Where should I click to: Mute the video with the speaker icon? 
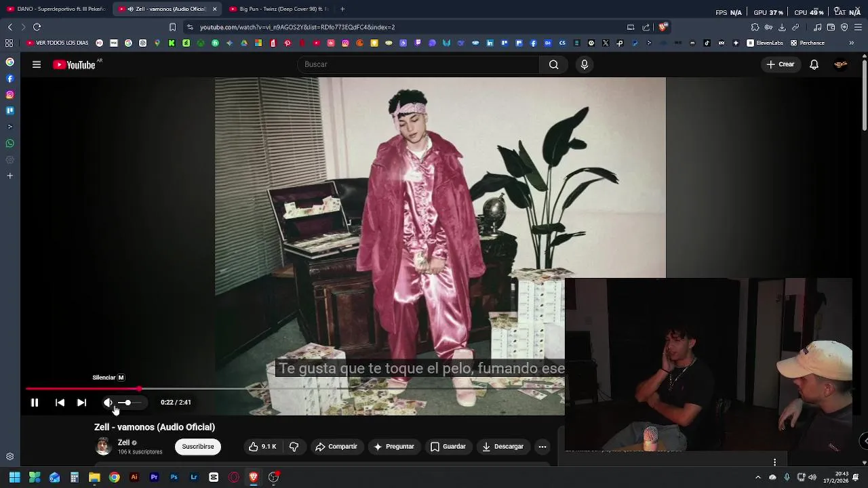108,403
